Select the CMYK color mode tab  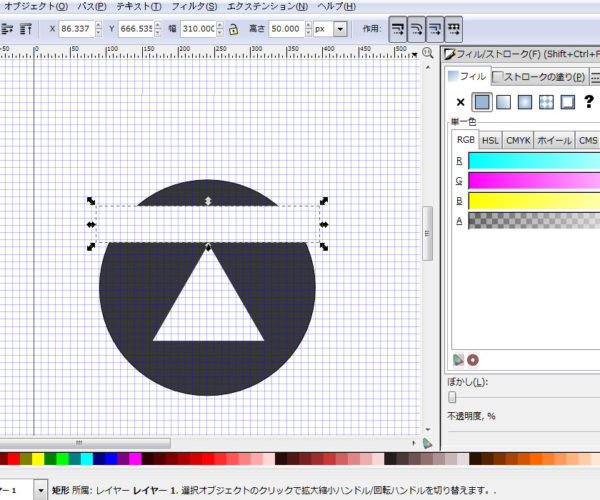pos(518,141)
